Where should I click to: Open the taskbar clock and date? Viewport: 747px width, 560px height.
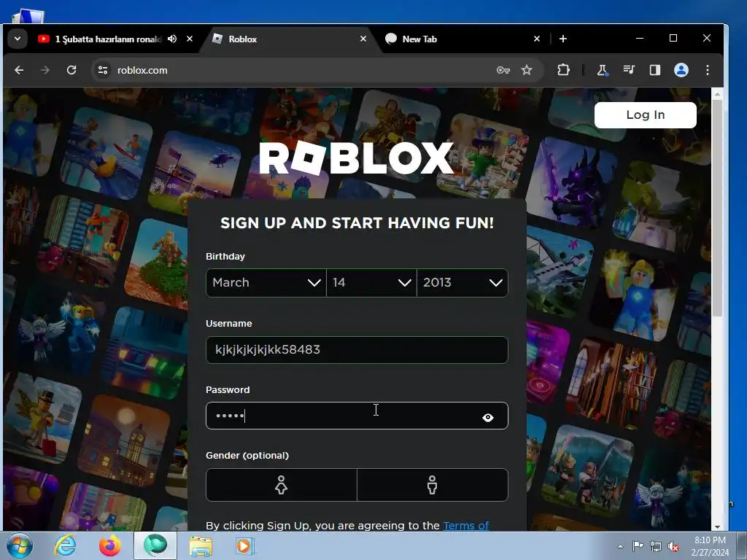[710, 546]
